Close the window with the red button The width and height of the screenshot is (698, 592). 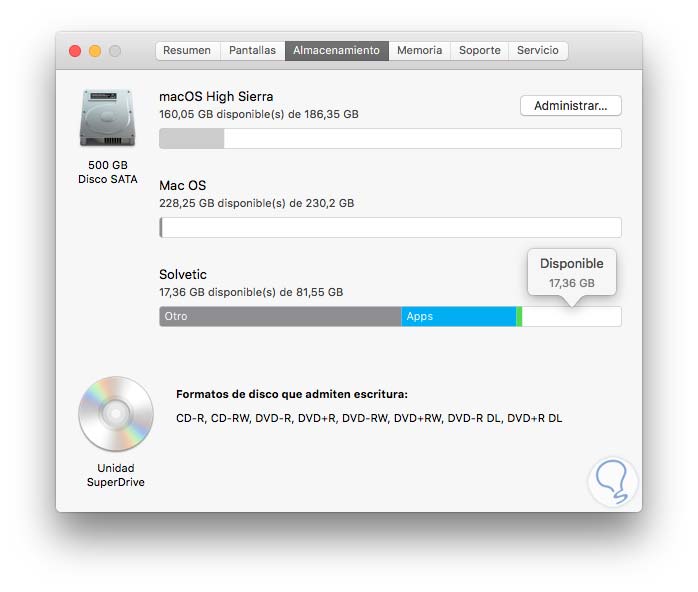[x=75, y=51]
